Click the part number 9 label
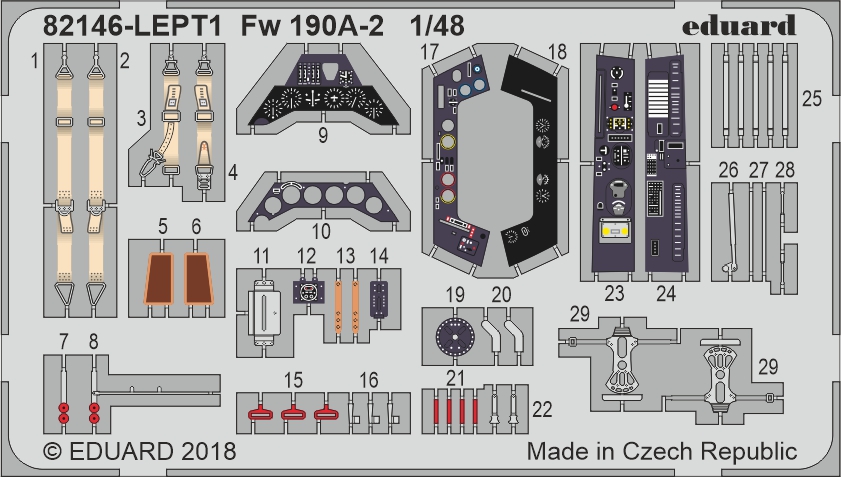The height and width of the screenshot is (477, 841). point(323,135)
